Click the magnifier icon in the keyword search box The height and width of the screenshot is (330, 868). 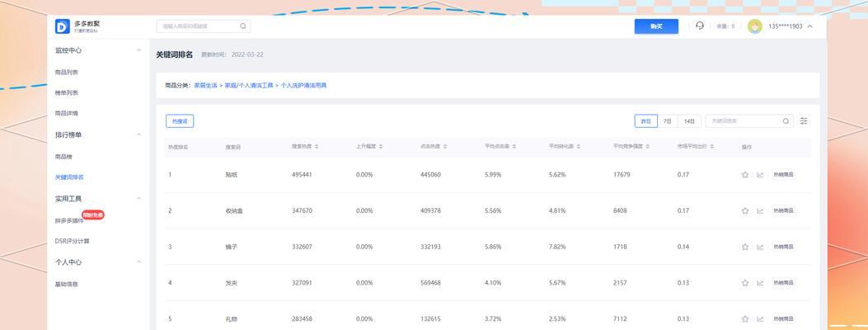point(786,121)
